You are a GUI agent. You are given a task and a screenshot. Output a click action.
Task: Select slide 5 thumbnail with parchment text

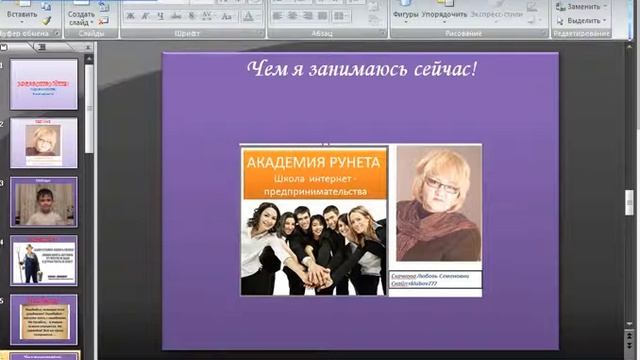(x=44, y=320)
